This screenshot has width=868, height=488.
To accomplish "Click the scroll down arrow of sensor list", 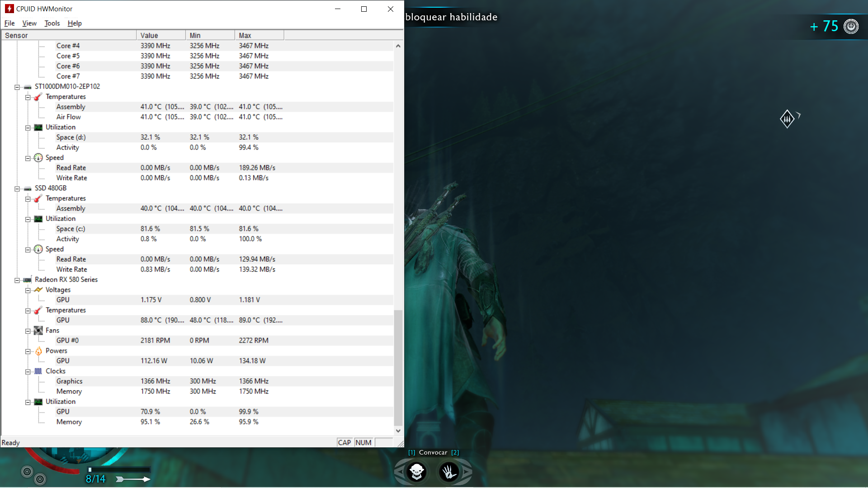I will (x=398, y=431).
